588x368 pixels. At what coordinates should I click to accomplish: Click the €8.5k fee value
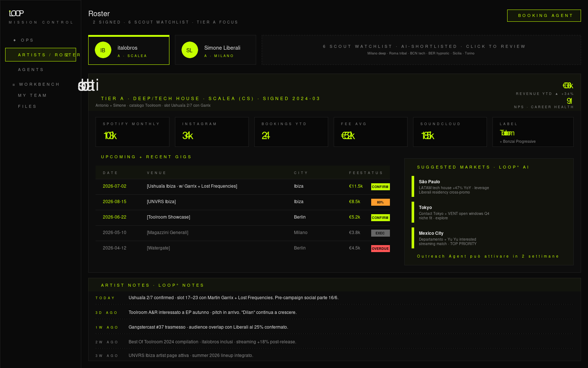click(x=355, y=202)
